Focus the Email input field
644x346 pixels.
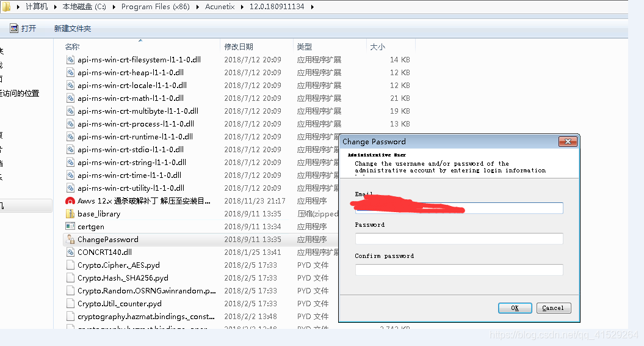point(459,208)
